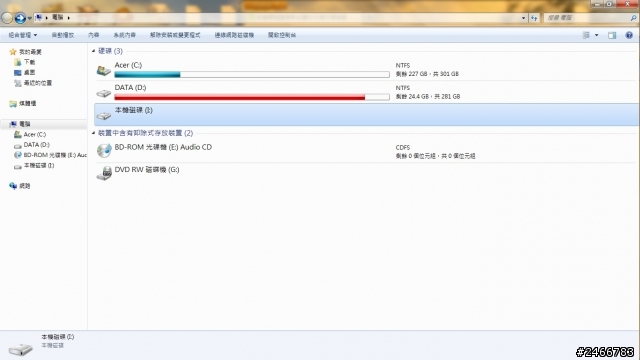The image size is (640, 360).
Task: Open 最近的位置 under favorites
Action: coord(38,83)
